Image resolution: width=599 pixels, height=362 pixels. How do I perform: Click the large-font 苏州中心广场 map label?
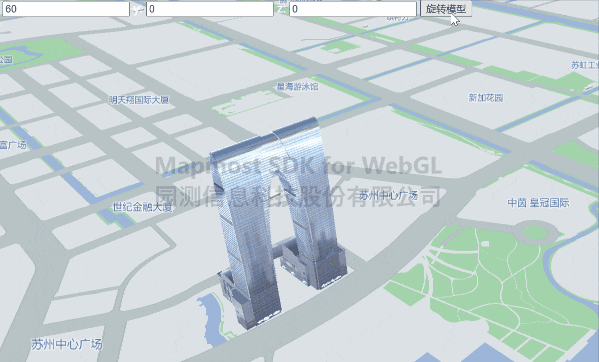(x=67, y=344)
